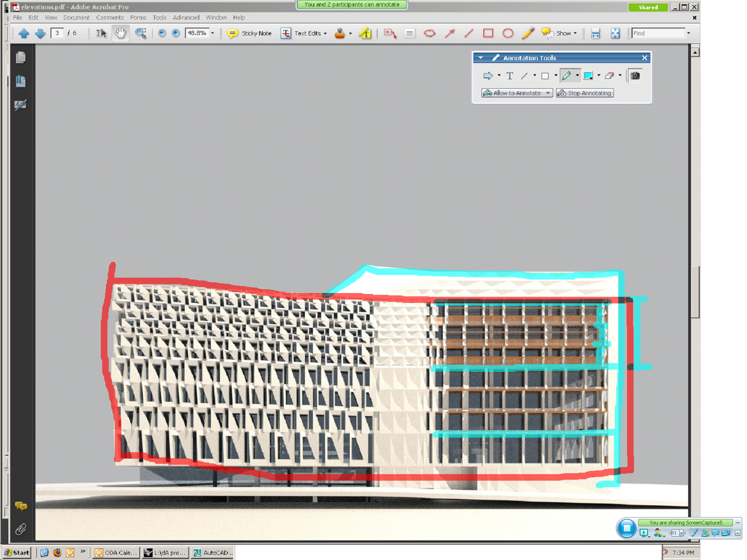Select the annotation eraser tool
This screenshot has height=560, width=747.
(x=609, y=76)
